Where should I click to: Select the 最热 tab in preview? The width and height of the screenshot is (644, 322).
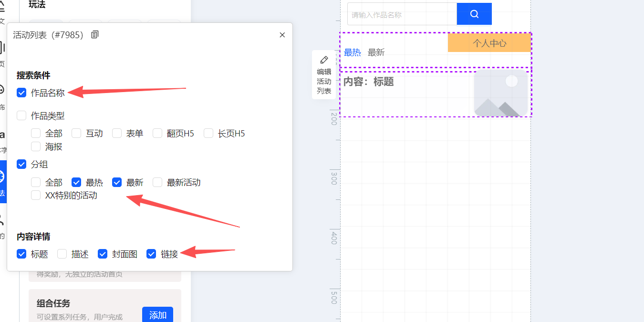352,52
